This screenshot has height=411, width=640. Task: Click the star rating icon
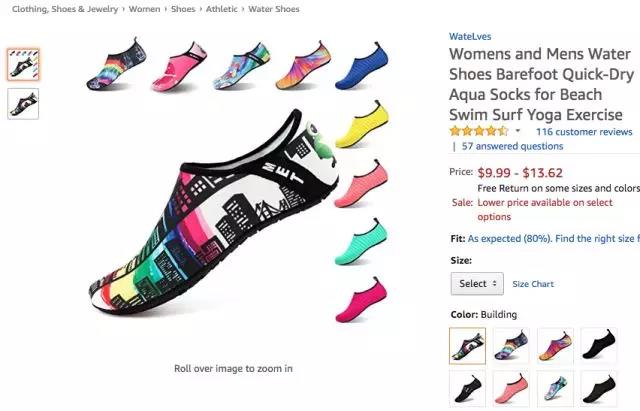(x=479, y=131)
